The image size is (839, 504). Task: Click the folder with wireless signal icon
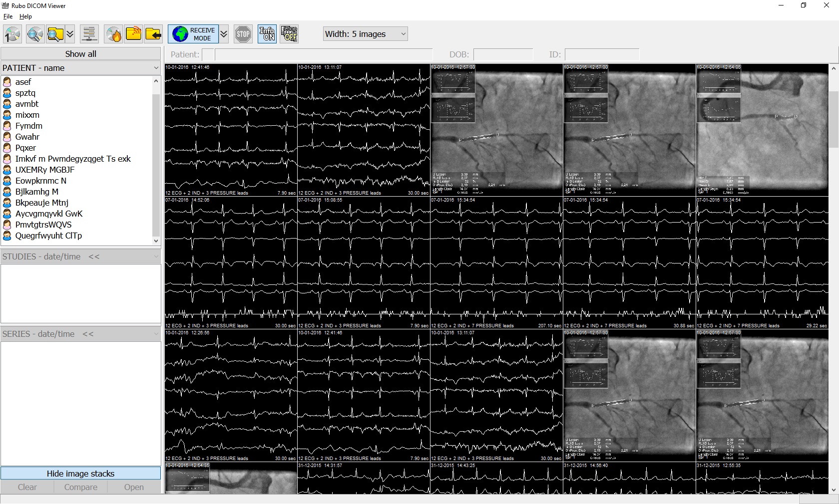pyautogui.click(x=133, y=34)
